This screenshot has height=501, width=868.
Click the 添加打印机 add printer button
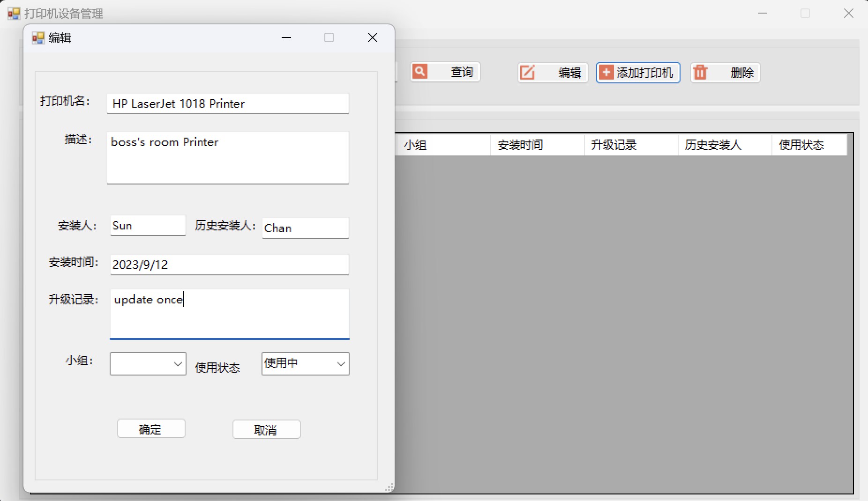(638, 73)
